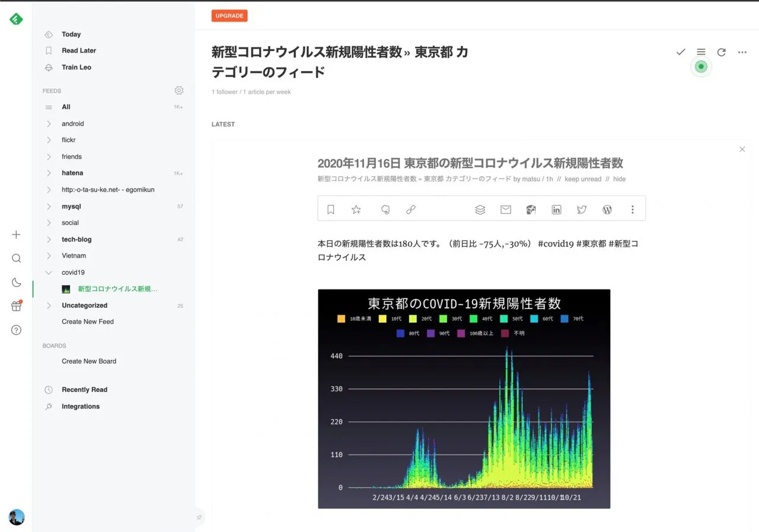Open Recently Read in sidebar

pos(84,390)
